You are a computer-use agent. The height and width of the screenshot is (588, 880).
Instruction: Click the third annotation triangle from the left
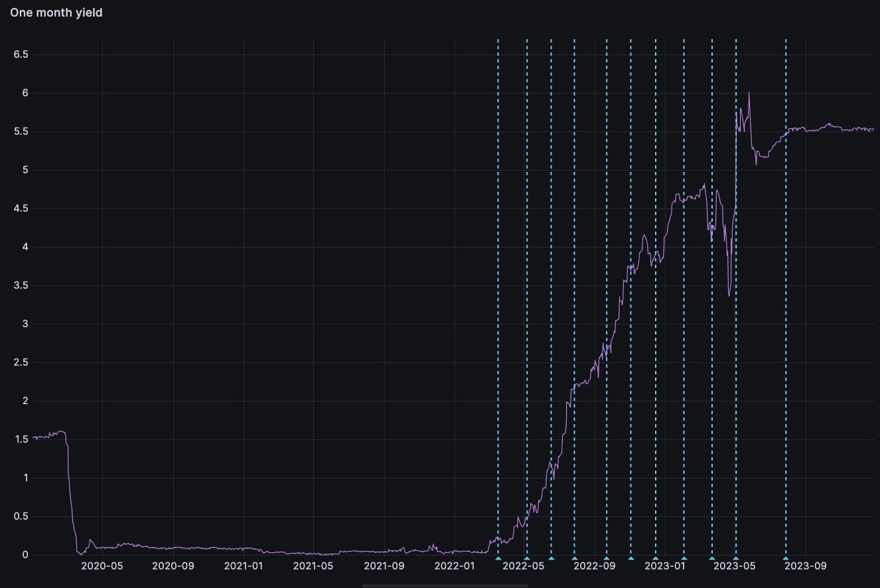[551, 558]
